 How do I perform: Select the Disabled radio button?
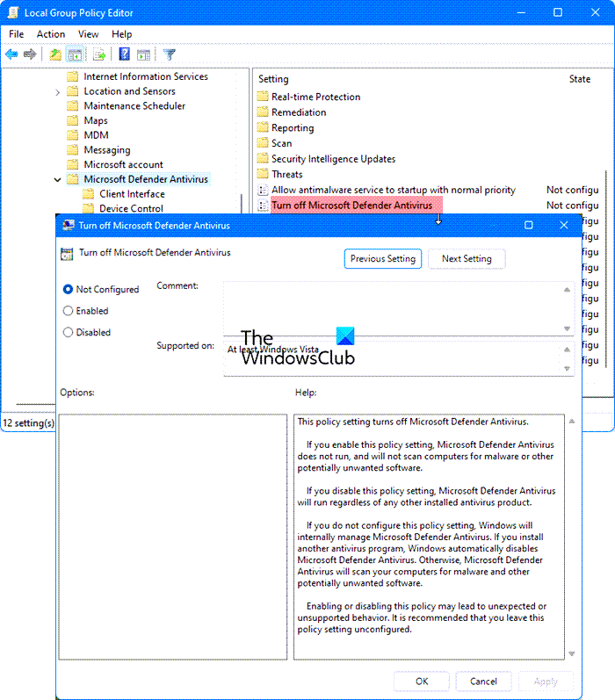(x=68, y=332)
